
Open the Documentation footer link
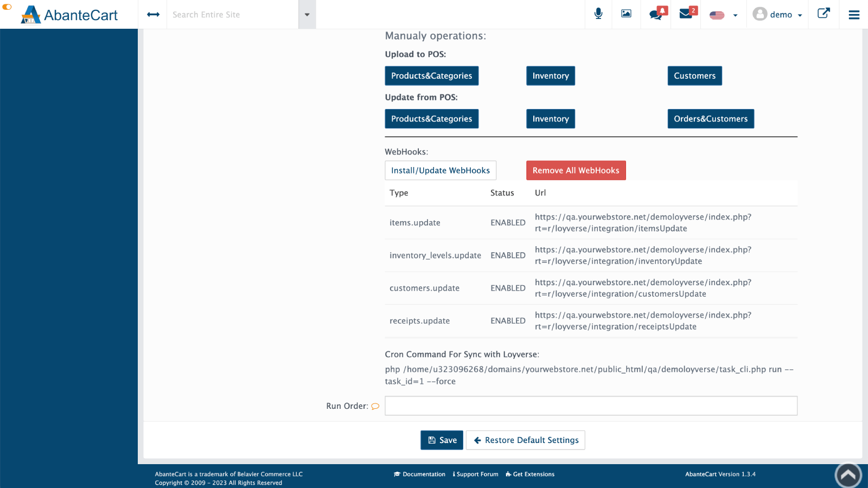419,474
